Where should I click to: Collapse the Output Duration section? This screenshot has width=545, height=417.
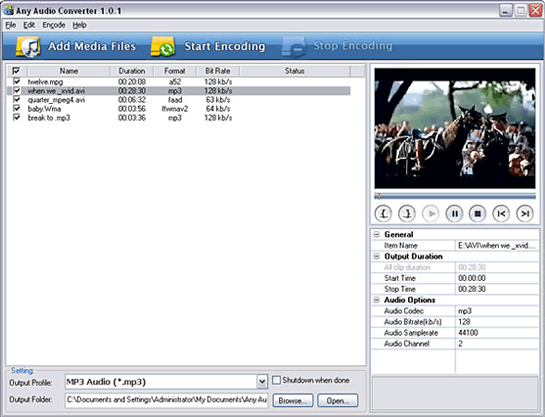pyautogui.click(x=376, y=256)
